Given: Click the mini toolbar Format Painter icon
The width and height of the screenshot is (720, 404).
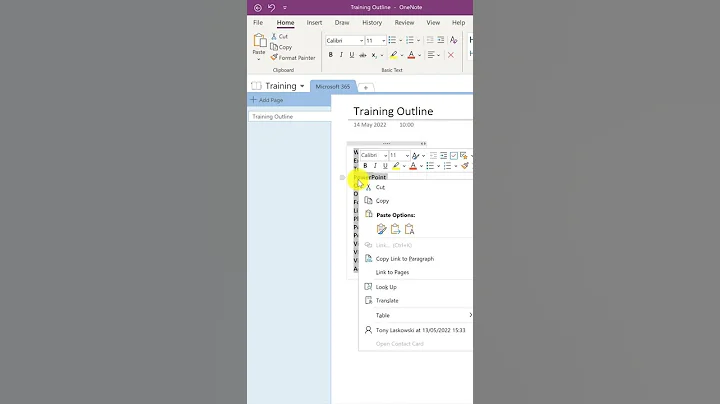Looking at the screenshot, I should coord(465,166).
